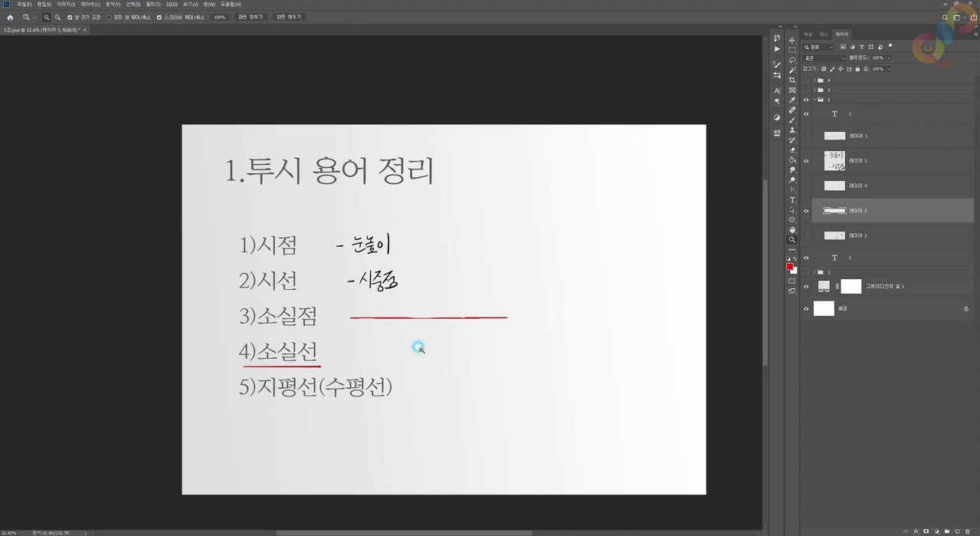Image resolution: width=980 pixels, height=536 pixels.
Task: Expand layer group 1
Action: click(x=814, y=272)
